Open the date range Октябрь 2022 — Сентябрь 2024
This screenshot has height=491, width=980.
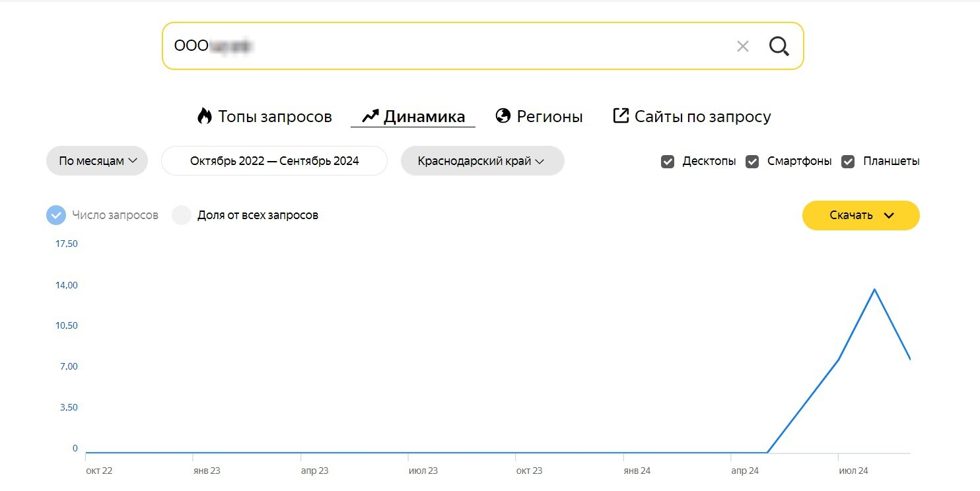(x=274, y=161)
